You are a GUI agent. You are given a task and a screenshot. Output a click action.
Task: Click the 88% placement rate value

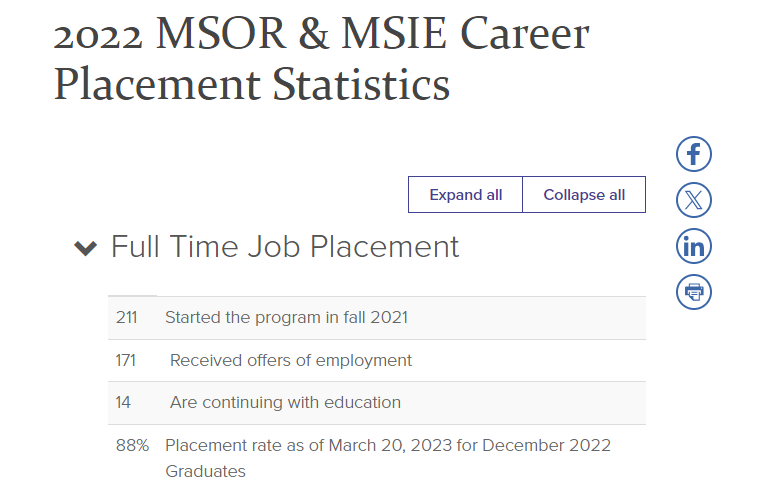coord(132,445)
